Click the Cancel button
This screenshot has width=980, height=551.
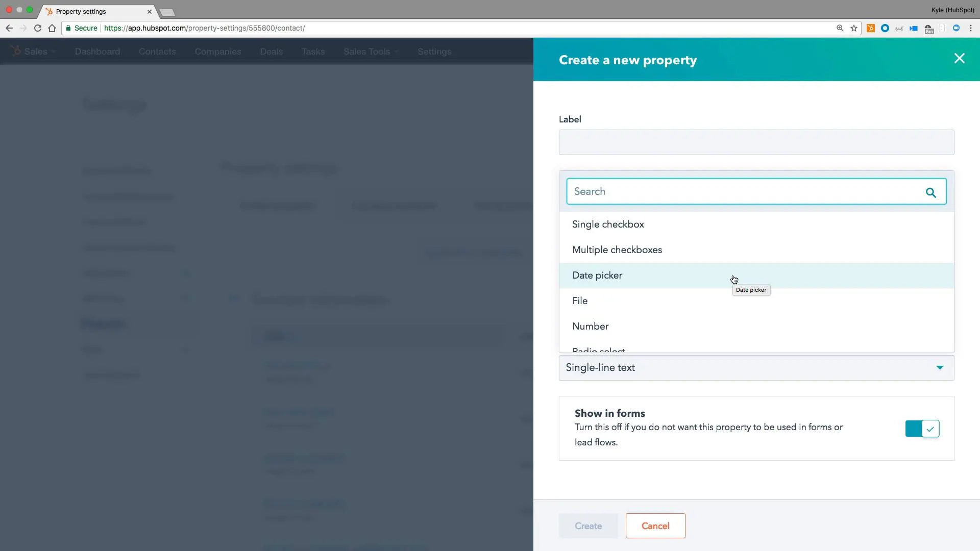click(x=655, y=525)
